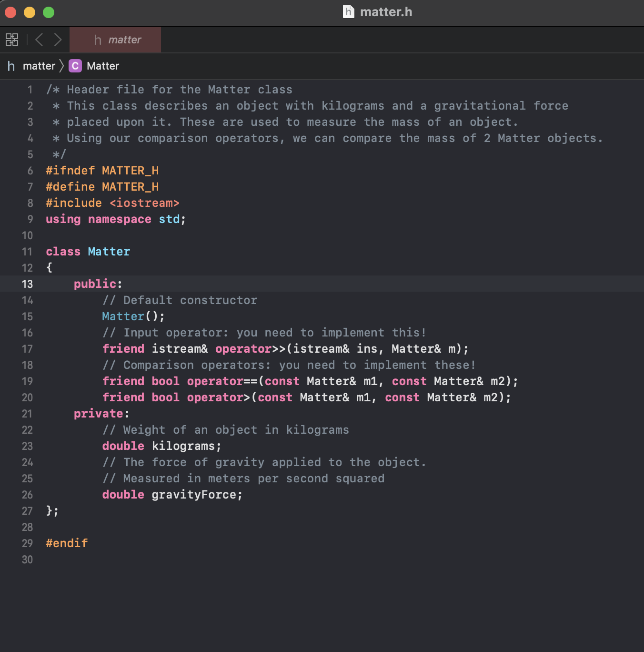Click the h icon on the matter tab
The height and width of the screenshot is (652, 644).
click(x=97, y=40)
